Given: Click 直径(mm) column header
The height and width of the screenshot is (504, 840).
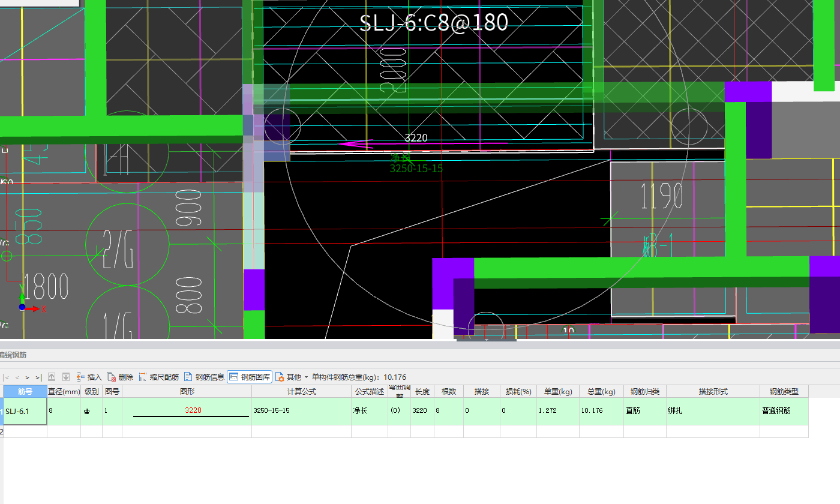Looking at the screenshot, I should pyautogui.click(x=64, y=391).
